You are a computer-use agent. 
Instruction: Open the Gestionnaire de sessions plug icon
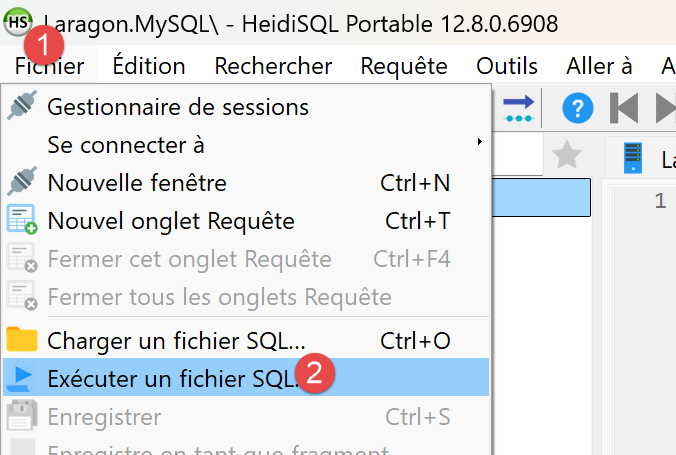(x=22, y=106)
